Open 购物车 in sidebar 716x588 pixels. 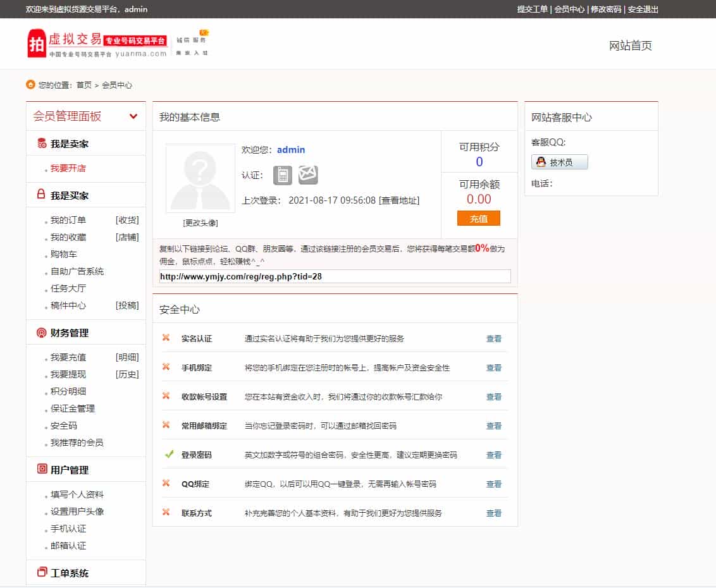[x=63, y=254]
